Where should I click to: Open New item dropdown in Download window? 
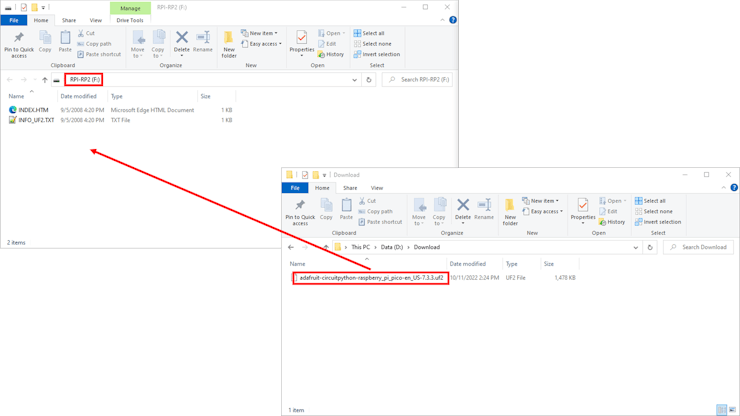pos(540,201)
